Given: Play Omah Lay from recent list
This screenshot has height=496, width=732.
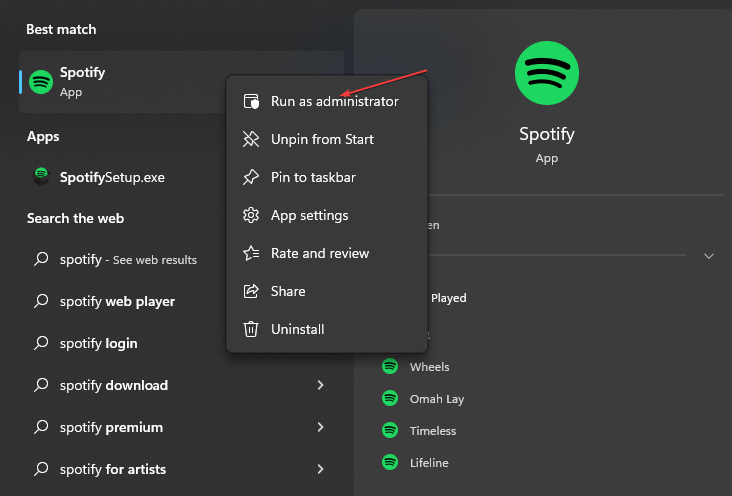Looking at the screenshot, I should click(x=437, y=399).
